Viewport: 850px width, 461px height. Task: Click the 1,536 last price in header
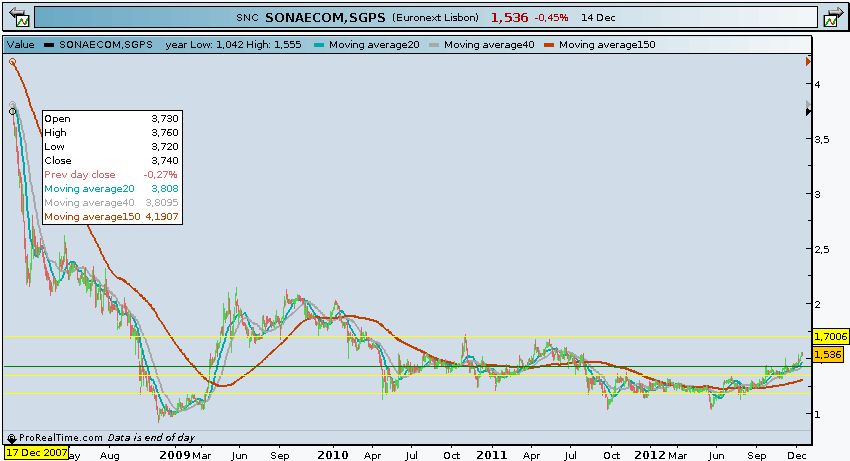pos(510,17)
